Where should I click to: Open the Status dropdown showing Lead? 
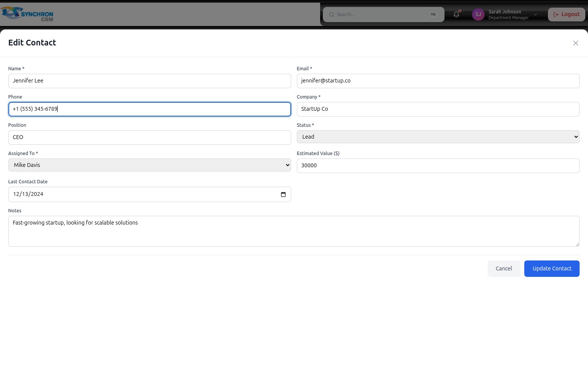(438, 137)
